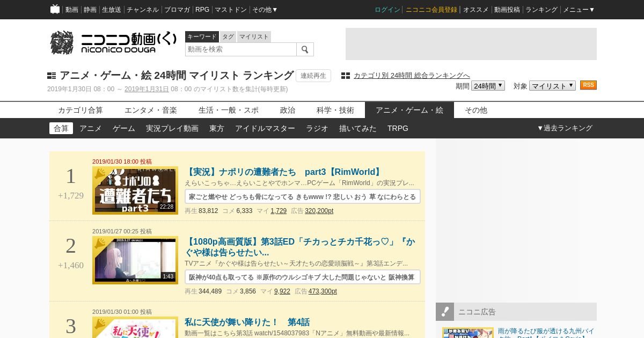Select the アイドルマスター subcategory
The height and width of the screenshot is (338, 644).
(265, 128)
